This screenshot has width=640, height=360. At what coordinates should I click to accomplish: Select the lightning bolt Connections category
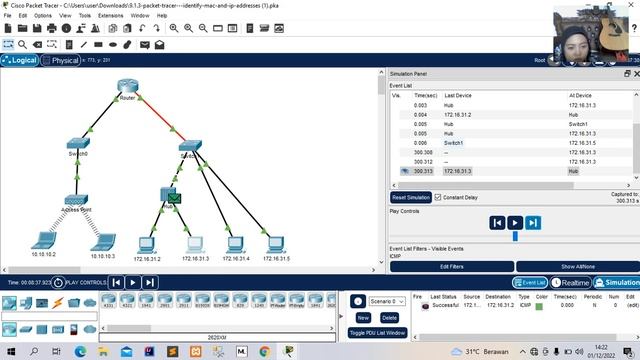58,303
